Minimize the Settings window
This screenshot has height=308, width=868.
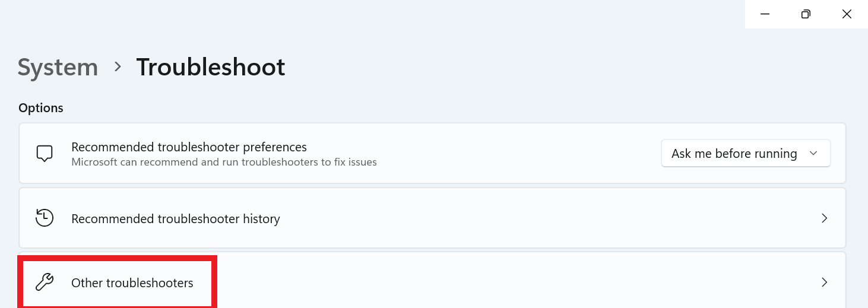(x=765, y=14)
